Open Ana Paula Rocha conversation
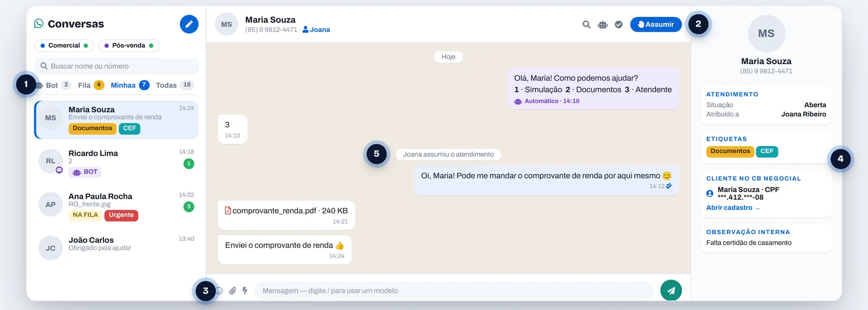 point(116,206)
